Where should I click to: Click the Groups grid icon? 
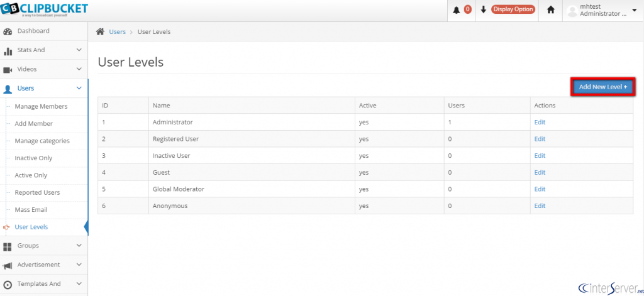pos(8,246)
